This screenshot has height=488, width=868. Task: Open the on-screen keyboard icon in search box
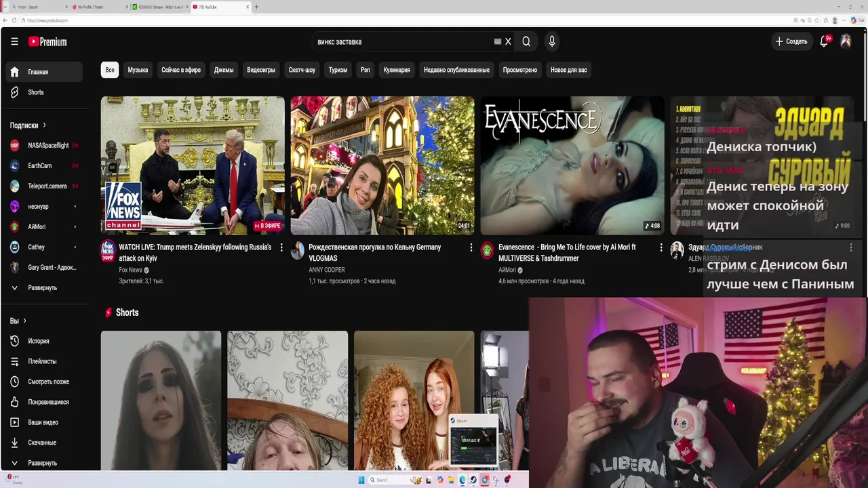pos(498,41)
